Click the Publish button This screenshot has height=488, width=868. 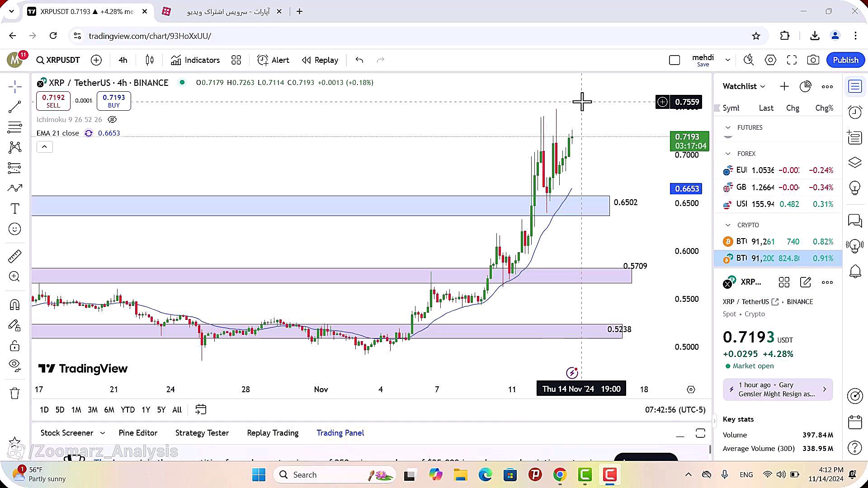pyautogui.click(x=845, y=60)
